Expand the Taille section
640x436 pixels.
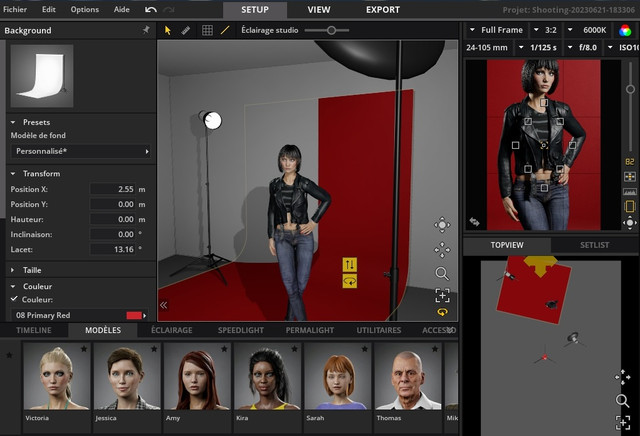13,270
